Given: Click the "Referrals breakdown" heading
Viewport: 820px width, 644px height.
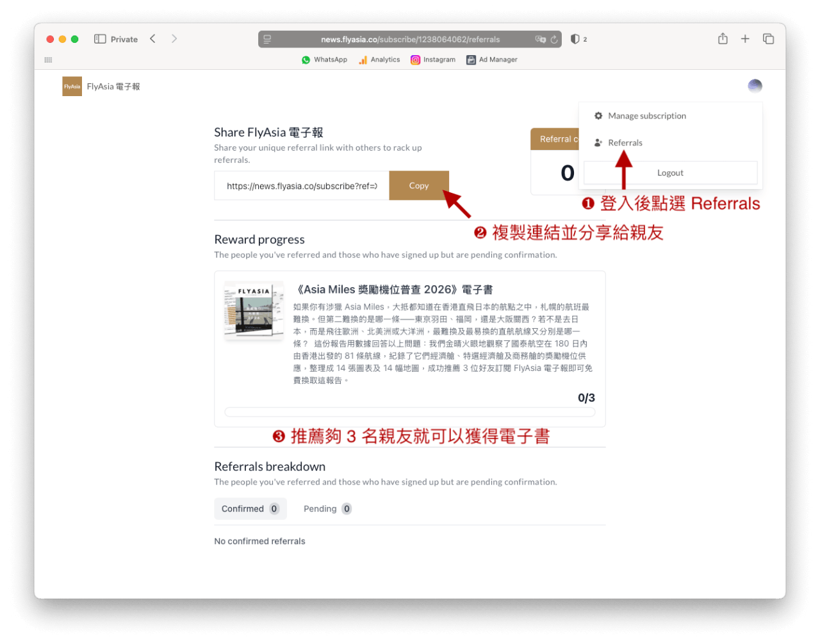Looking at the screenshot, I should click(270, 466).
